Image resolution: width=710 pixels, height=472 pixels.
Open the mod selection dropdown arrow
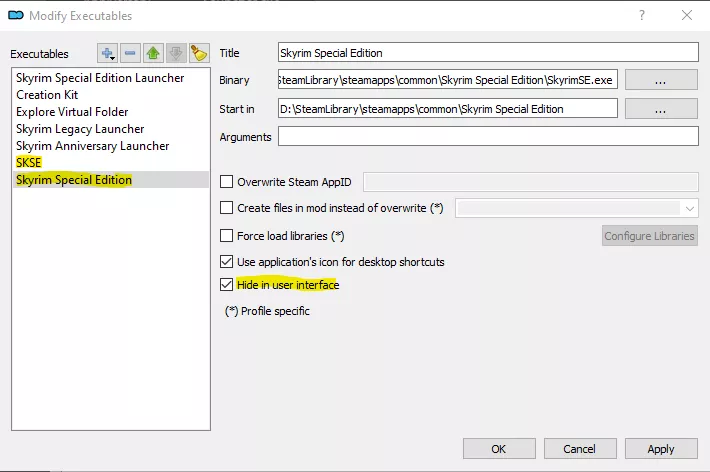(x=689, y=208)
